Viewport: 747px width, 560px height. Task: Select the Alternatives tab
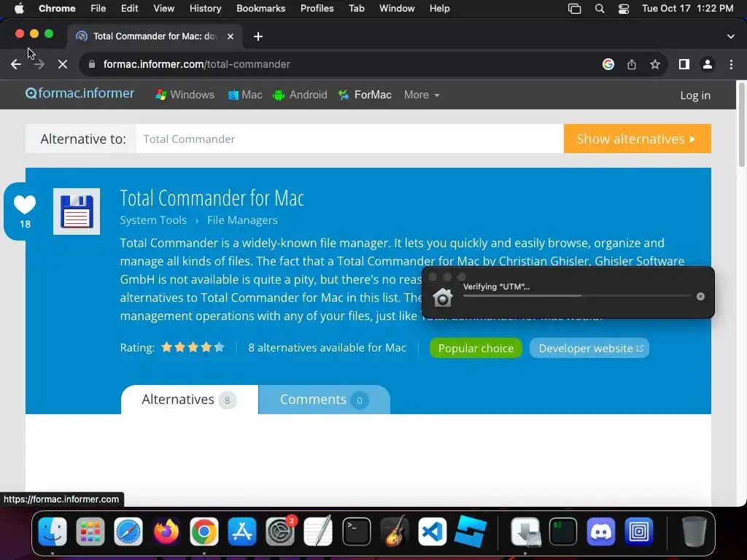point(189,400)
